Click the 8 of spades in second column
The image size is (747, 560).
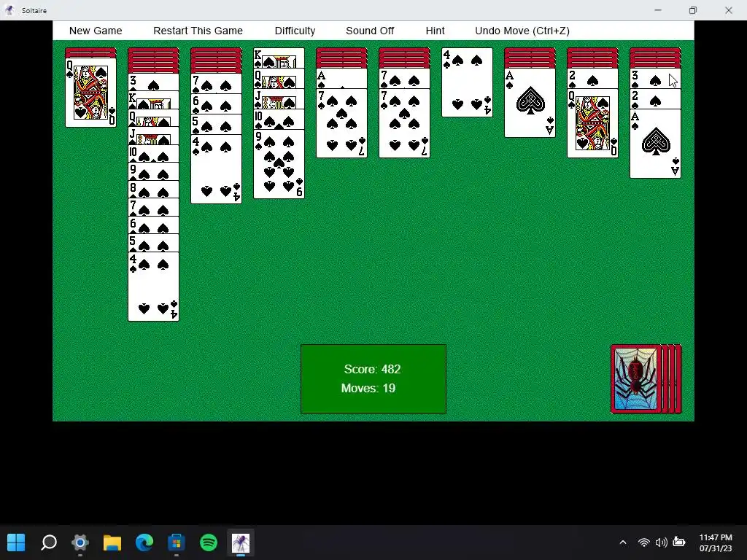(153, 190)
